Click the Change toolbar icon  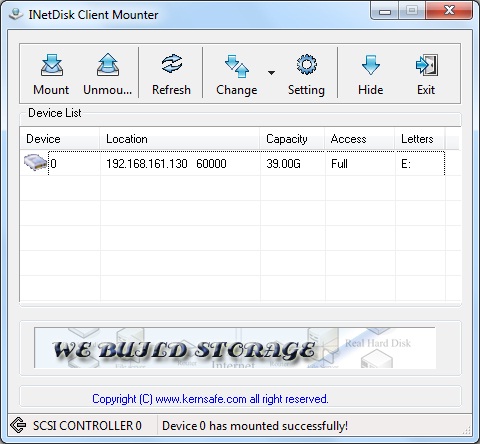tap(237, 66)
